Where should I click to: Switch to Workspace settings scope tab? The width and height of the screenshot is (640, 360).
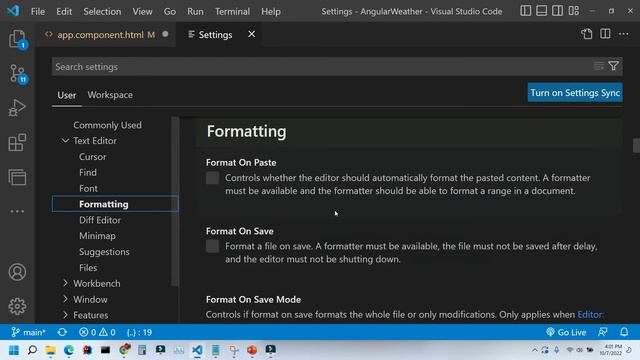[110, 95]
